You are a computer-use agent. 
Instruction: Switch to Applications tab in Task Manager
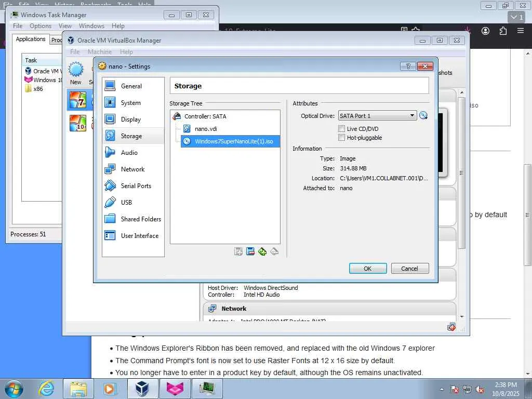(x=31, y=39)
